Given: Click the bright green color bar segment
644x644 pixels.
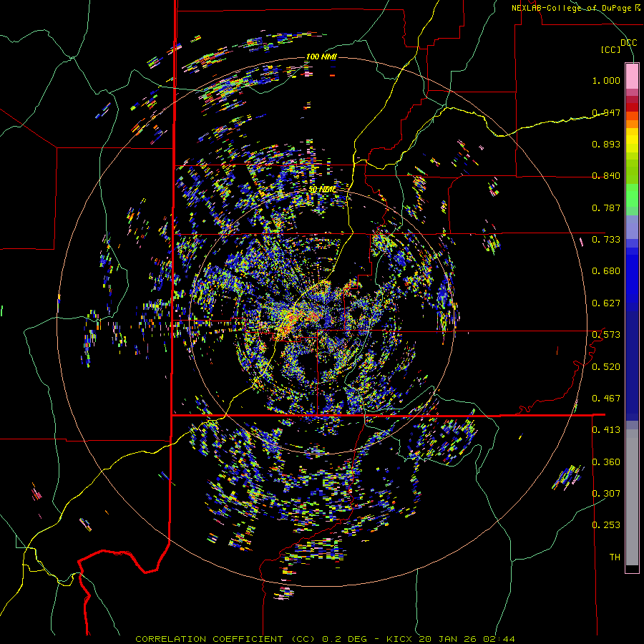Looking at the screenshot, I should (632, 195).
